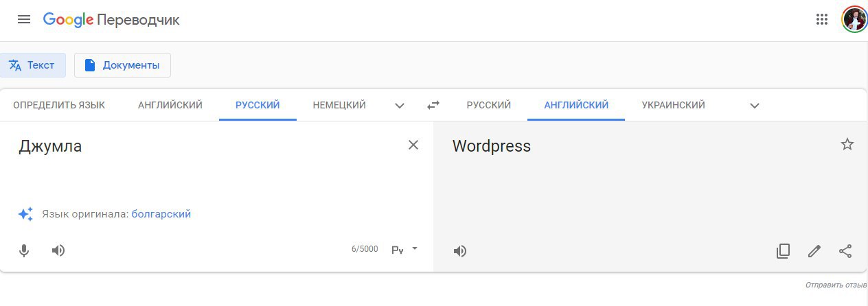
Task: Select Английский as target language
Action: click(576, 105)
